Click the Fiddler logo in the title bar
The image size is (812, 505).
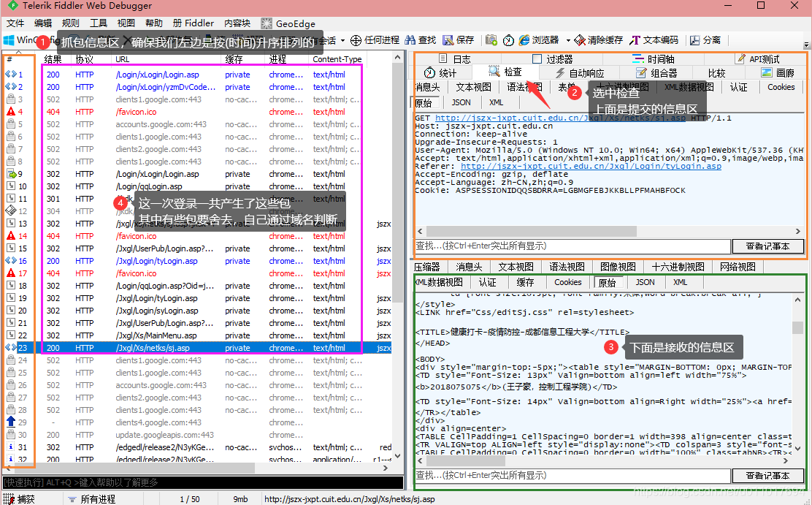[12, 6]
